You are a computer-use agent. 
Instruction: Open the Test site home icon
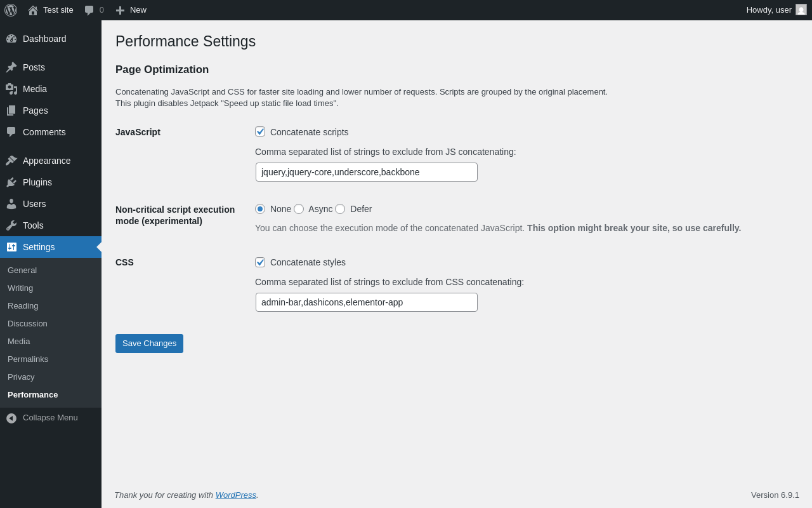(33, 10)
